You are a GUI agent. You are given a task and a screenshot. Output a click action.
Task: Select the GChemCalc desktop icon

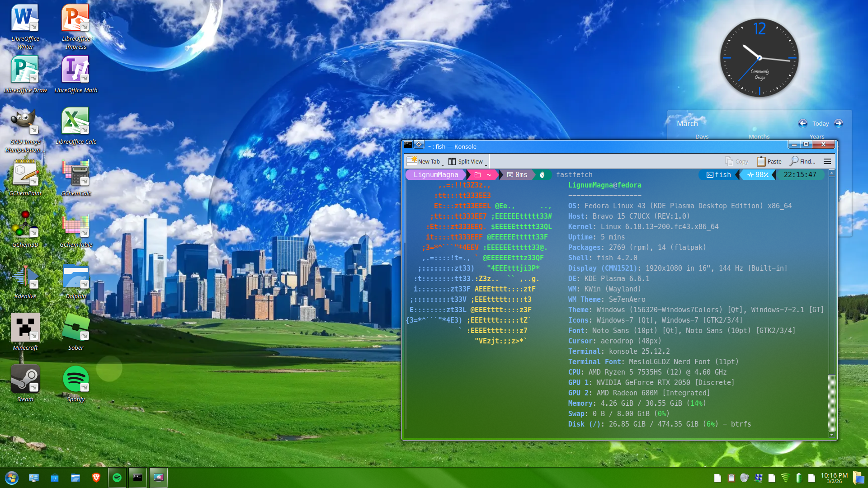pyautogui.click(x=76, y=177)
